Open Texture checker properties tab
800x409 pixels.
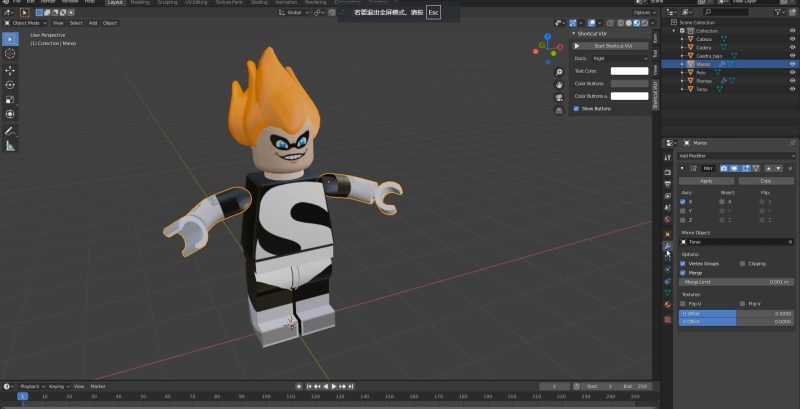click(667, 320)
